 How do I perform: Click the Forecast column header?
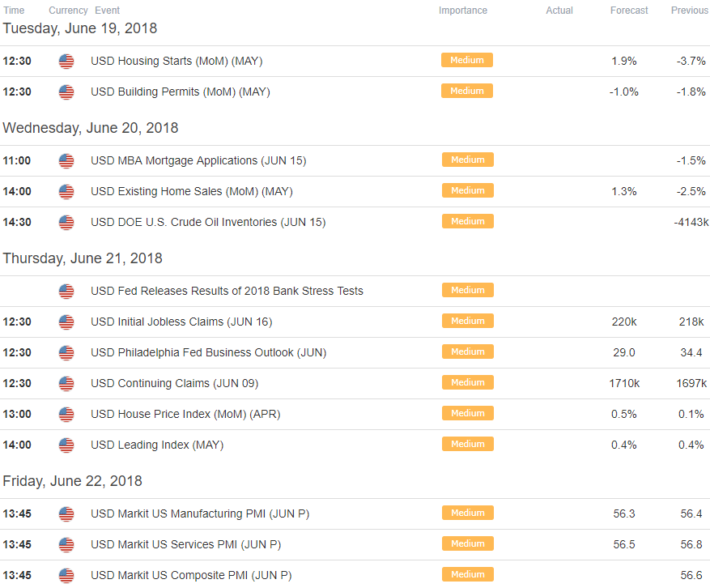click(629, 11)
